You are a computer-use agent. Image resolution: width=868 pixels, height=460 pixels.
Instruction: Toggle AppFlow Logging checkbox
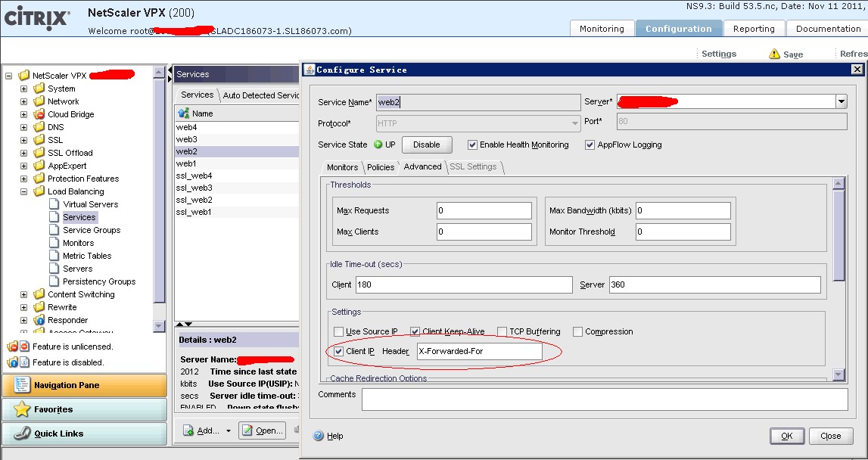[x=590, y=145]
